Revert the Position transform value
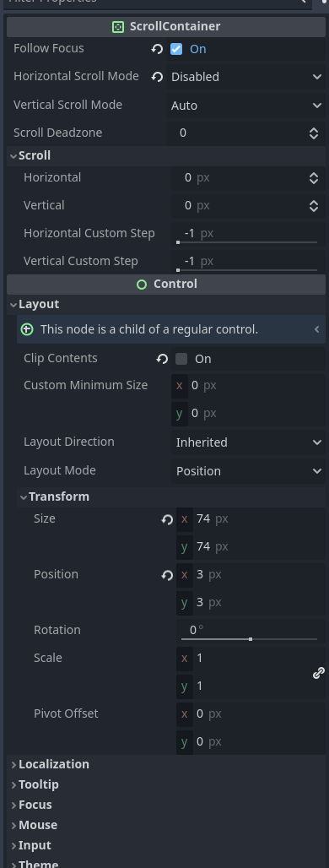Viewport: 329px width, 868px height. coord(167,575)
